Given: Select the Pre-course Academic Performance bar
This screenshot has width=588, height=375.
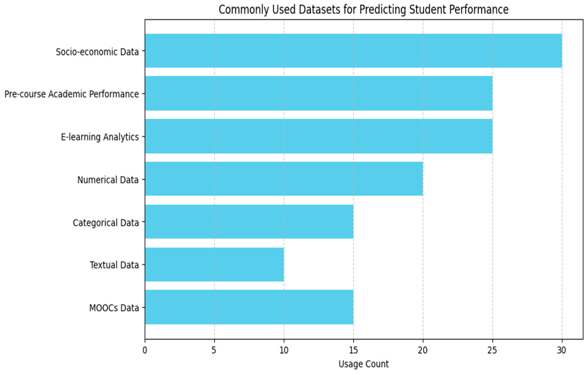Looking at the screenshot, I should (x=319, y=93).
